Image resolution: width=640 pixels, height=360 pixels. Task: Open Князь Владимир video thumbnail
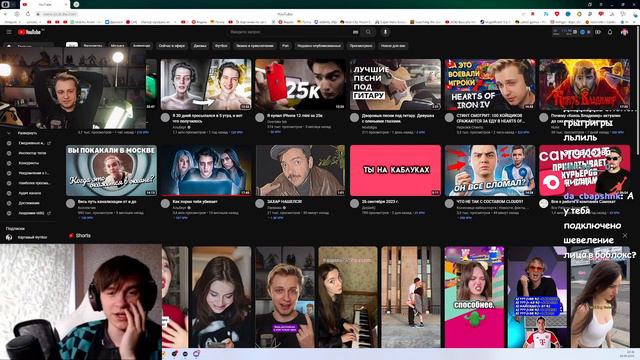tap(584, 84)
